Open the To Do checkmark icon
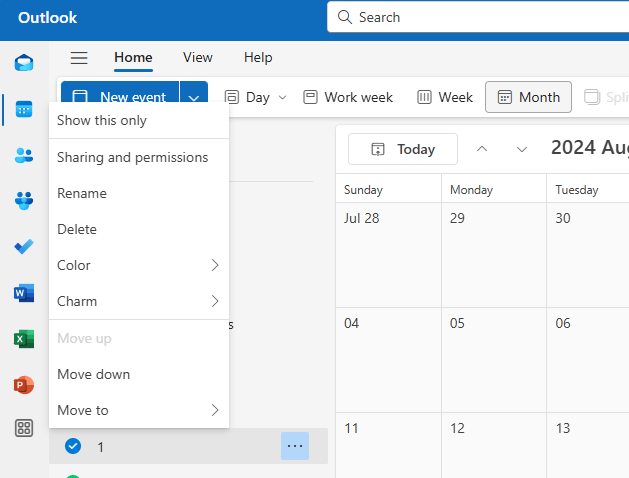Image resolution: width=629 pixels, height=478 pixels. [x=24, y=247]
